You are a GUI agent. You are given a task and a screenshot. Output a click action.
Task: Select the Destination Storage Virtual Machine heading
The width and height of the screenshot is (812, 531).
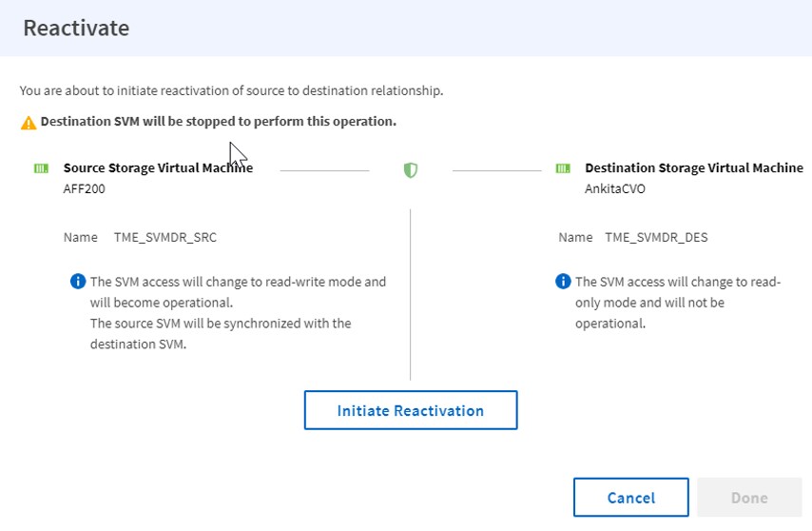point(693,167)
